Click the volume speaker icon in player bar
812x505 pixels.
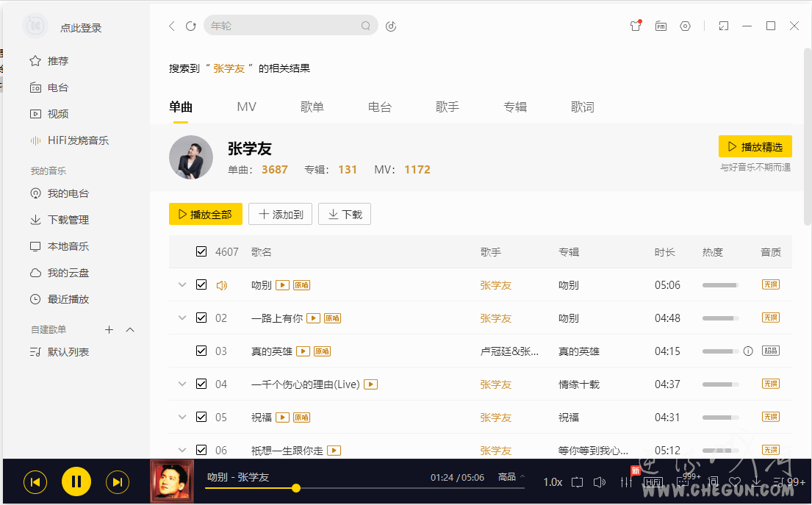599,482
